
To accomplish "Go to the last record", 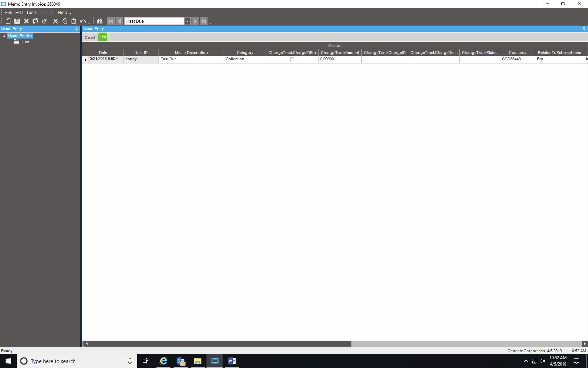I will point(204,21).
